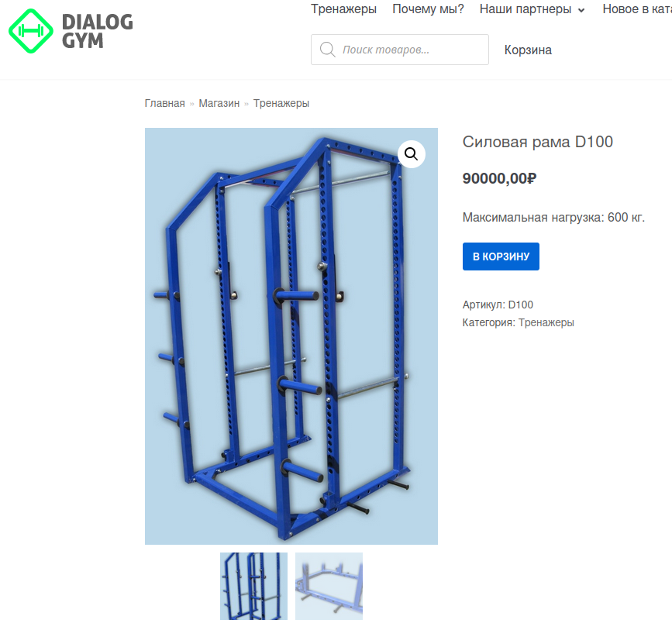Open the Новое в каталоге menu item
The image size is (672, 630).
(x=637, y=9)
